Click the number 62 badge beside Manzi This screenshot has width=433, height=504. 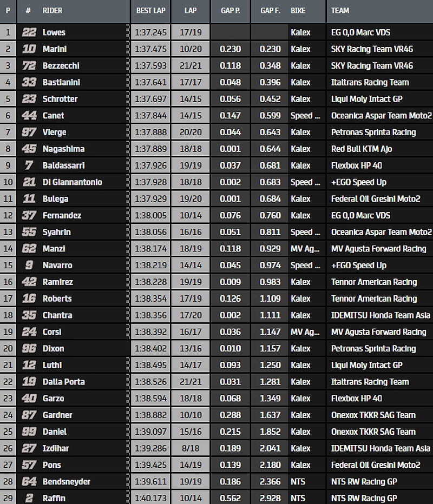(29, 249)
